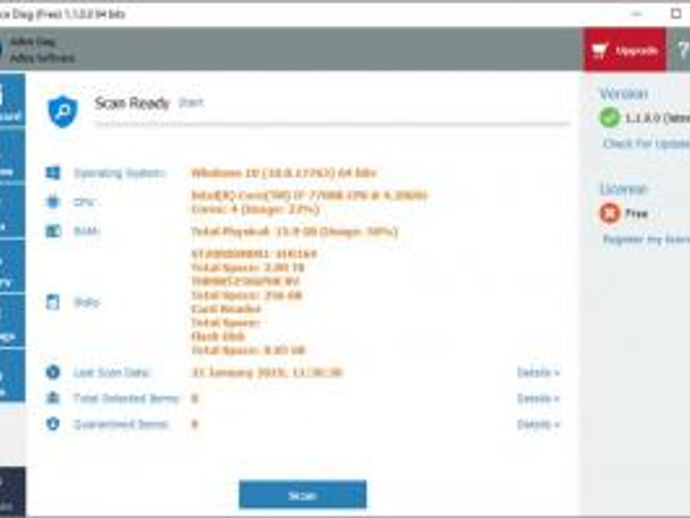Open Details for Quarantined Items
Screen dimensions: 690x518
538,424
